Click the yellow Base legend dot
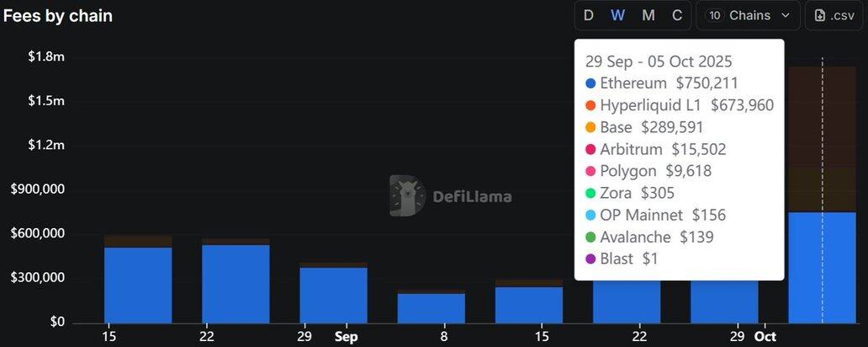 tap(590, 127)
